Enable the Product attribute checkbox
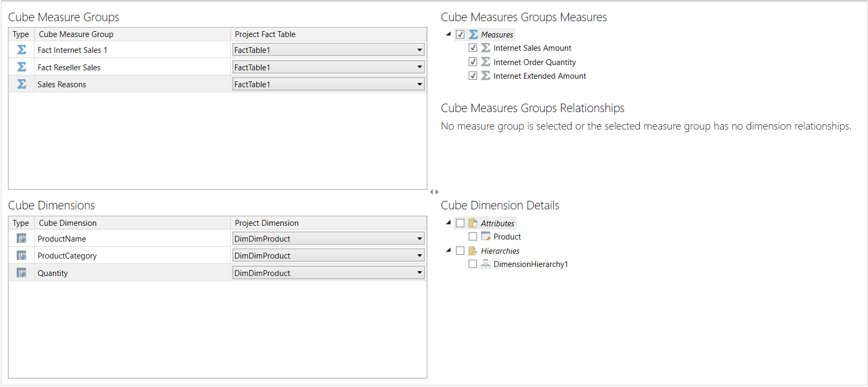868x387 pixels. pos(473,236)
